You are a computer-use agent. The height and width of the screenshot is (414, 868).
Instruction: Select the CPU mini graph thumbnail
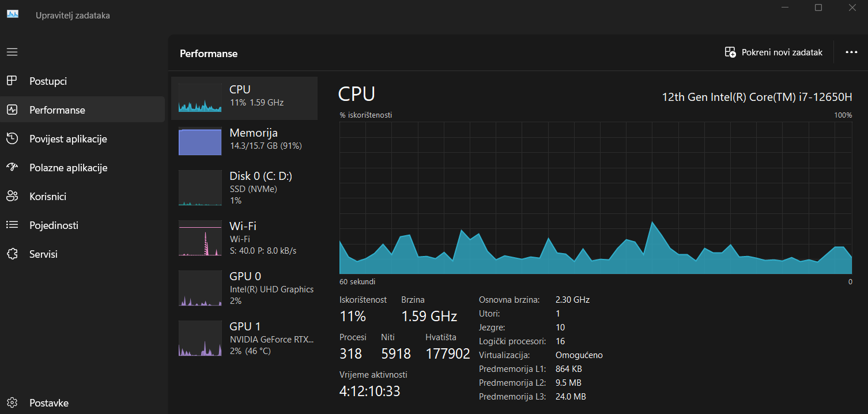(200, 98)
